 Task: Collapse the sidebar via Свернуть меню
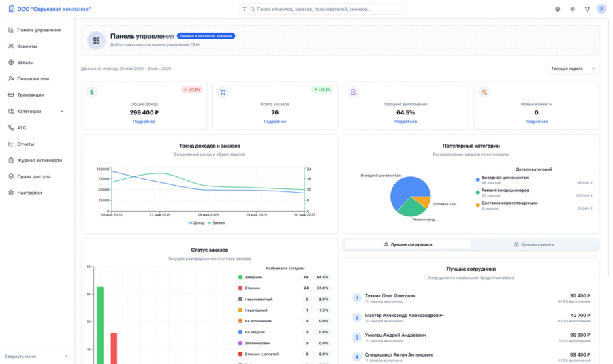tap(35, 357)
